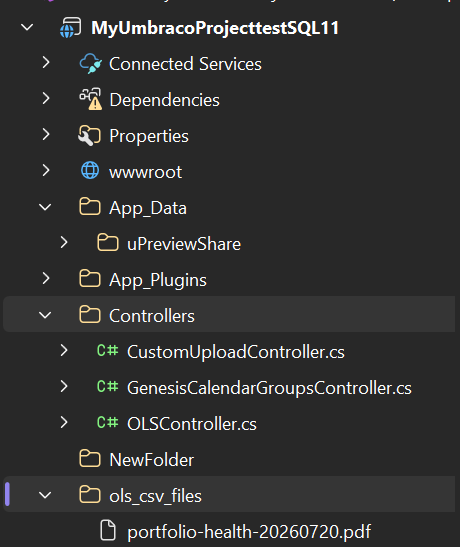Click the wwwroot globe icon
This screenshot has height=547, width=460.
[90, 171]
